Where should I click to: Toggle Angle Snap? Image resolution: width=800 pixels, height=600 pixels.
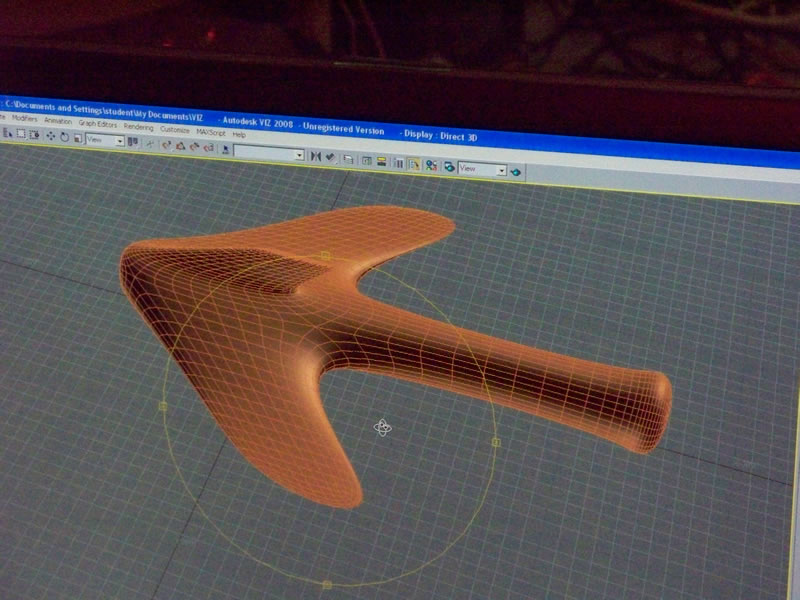(180, 146)
